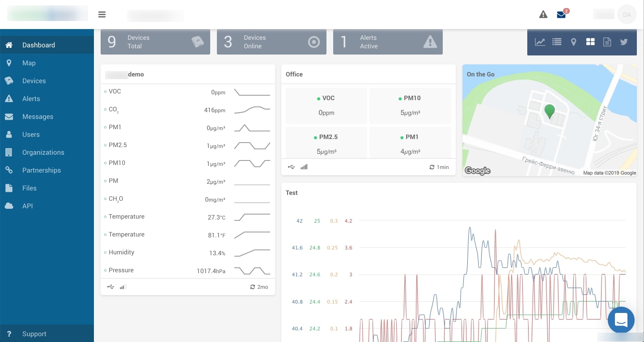
Task: Open the Dashboard sidebar item
Action: (47, 45)
